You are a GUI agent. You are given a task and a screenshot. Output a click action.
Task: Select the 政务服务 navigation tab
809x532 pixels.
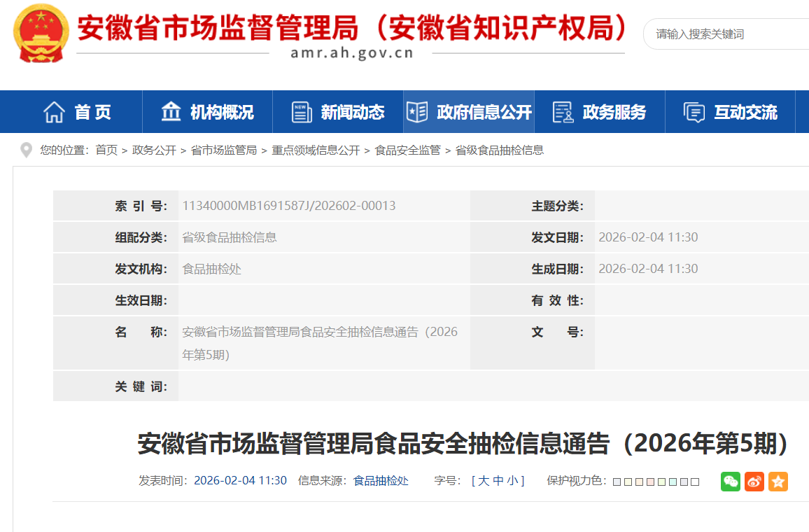click(x=600, y=112)
